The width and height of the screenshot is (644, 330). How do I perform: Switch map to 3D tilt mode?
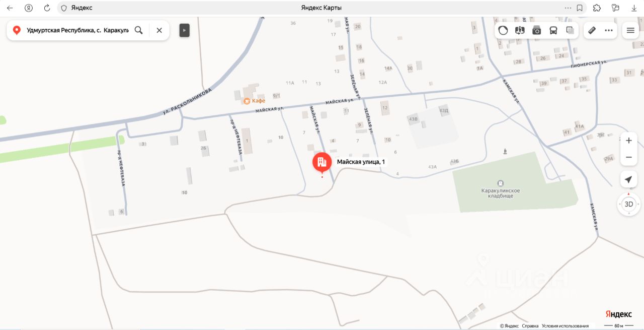(x=628, y=204)
